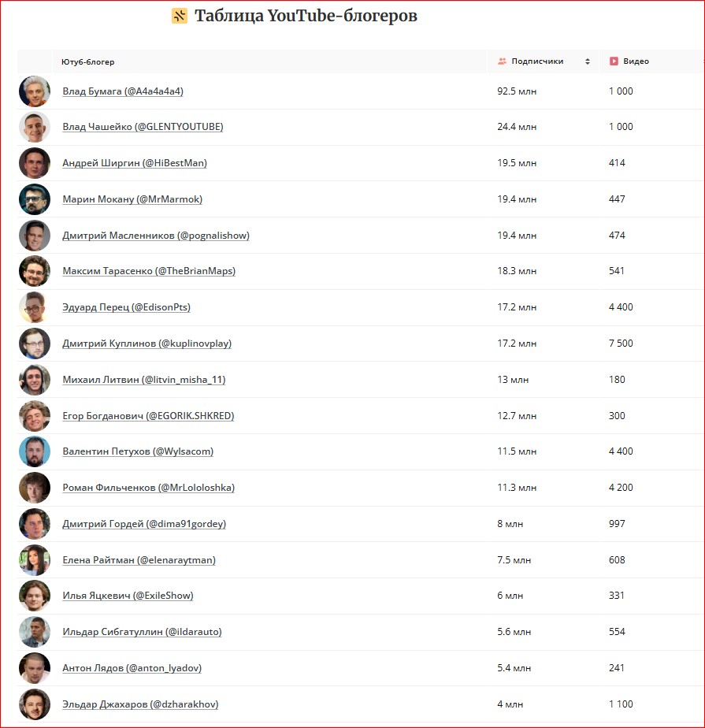Open Эдуард Перец (@EdisonPts) link
Image resolution: width=705 pixels, height=728 pixels.
click(126, 307)
